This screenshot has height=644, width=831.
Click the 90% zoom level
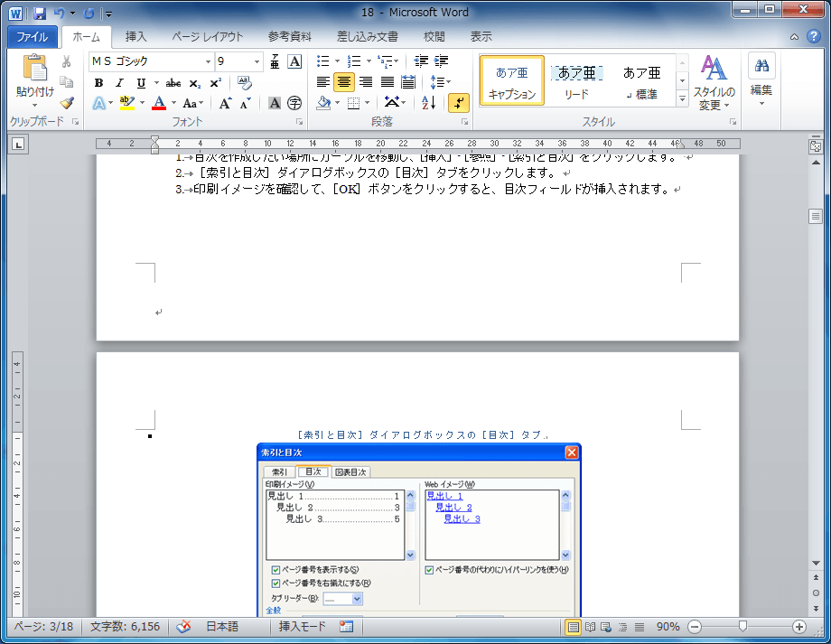668,627
